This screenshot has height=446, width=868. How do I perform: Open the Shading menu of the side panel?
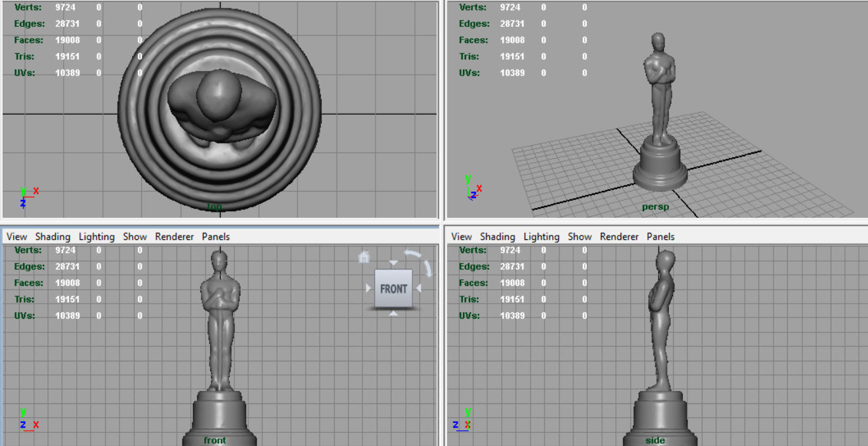pyautogui.click(x=498, y=237)
